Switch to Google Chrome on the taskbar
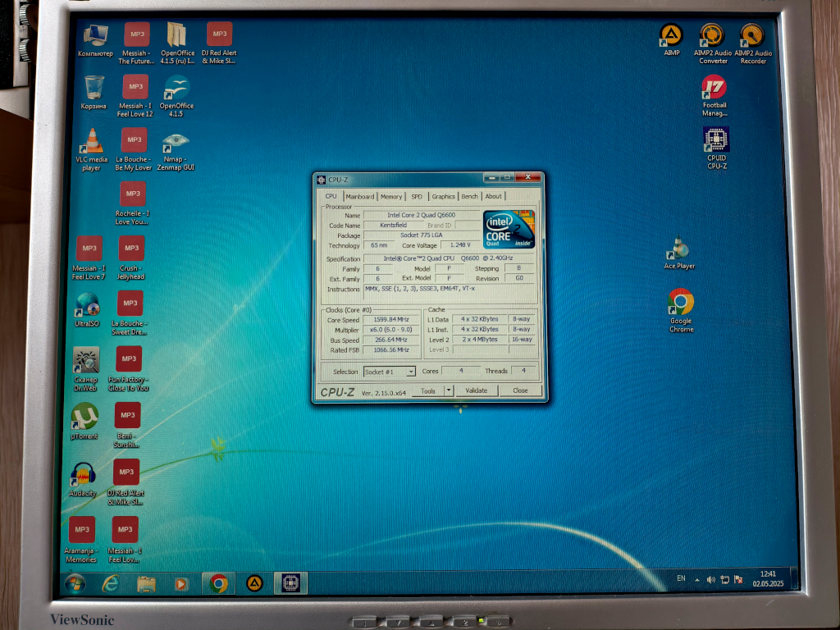 (218, 583)
